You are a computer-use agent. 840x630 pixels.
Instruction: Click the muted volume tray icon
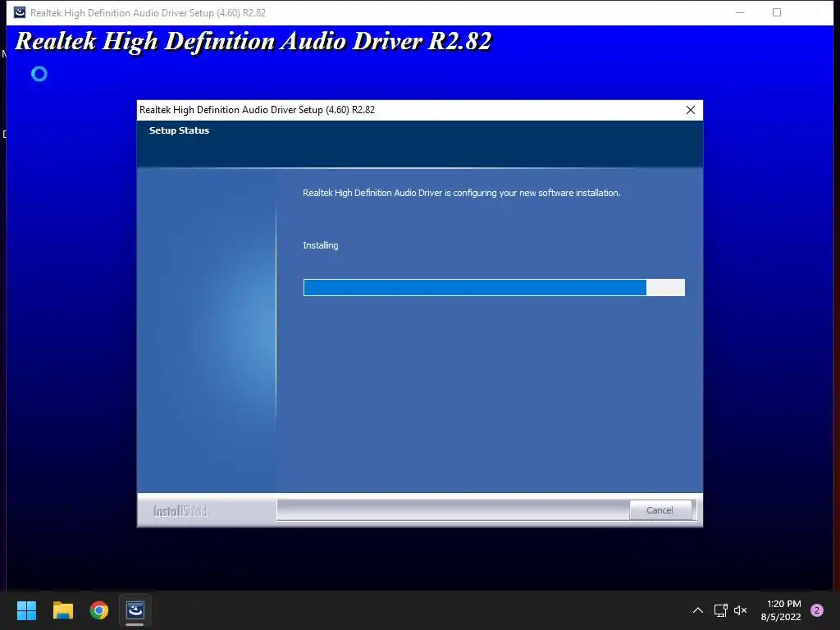[x=741, y=610]
